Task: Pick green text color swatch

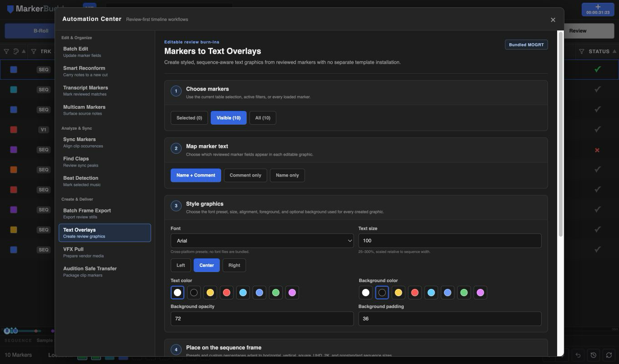Action: [276, 293]
